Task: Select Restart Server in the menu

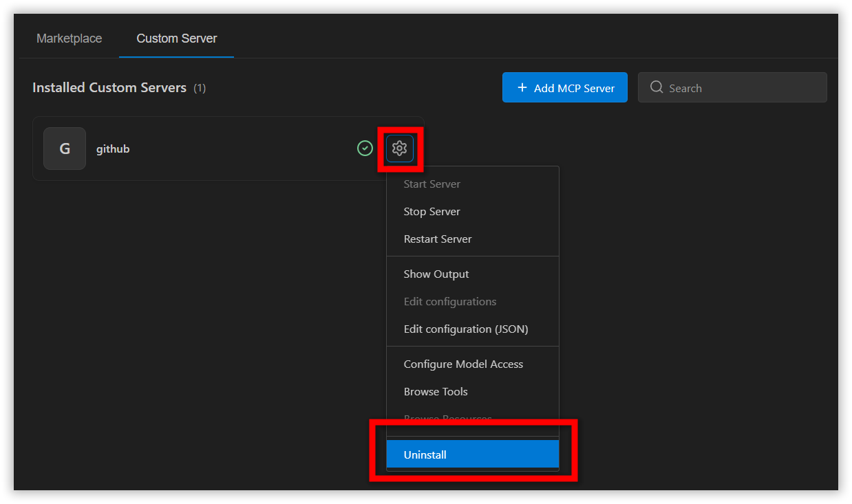Action: (438, 239)
